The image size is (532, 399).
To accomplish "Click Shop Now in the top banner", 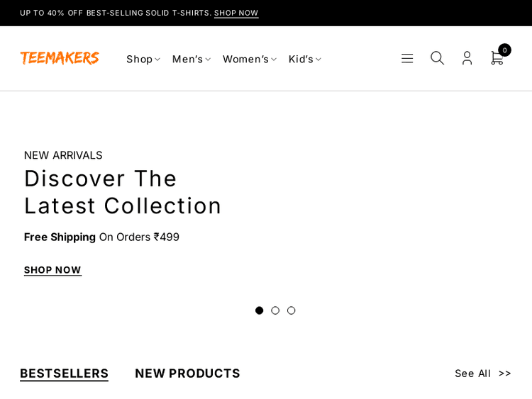I will pos(236,13).
